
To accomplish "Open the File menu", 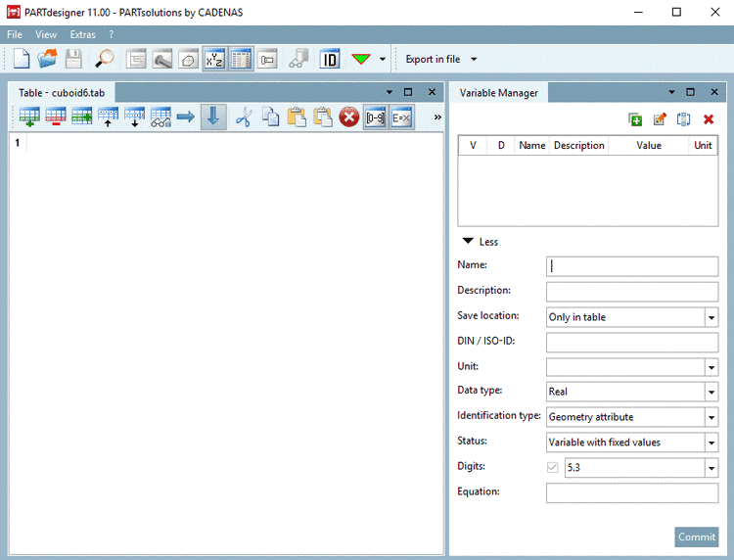I will (15, 34).
